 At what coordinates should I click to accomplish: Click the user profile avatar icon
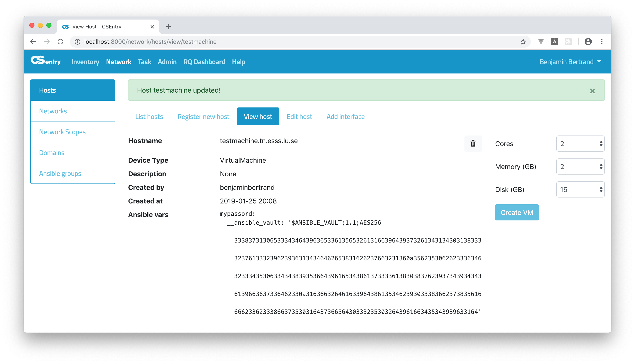coord(588,42)
